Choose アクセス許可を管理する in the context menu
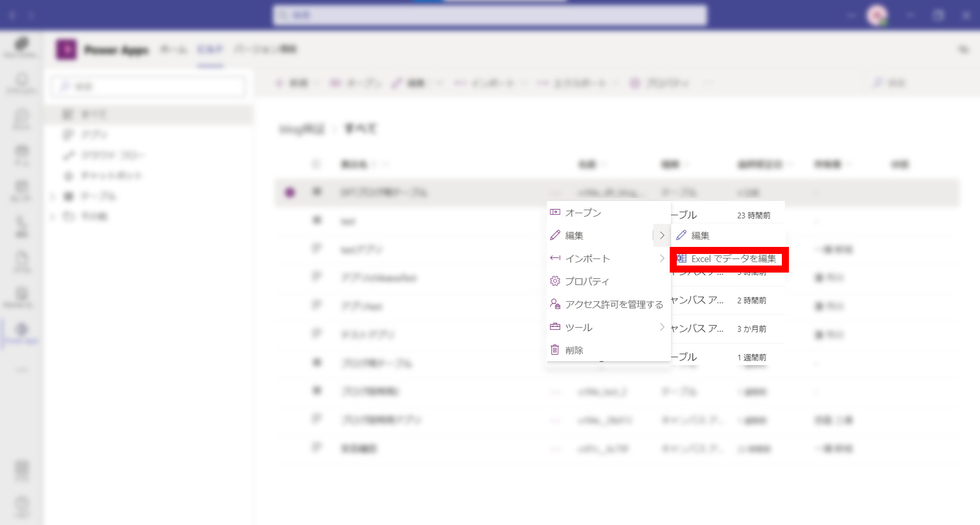Screen dimensions: 980x525 [x=613, y=304]
